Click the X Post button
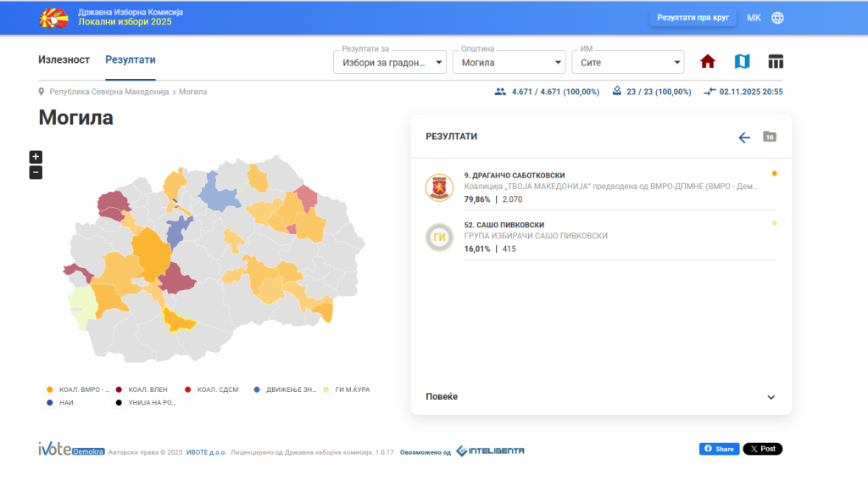The height and width of the screenshot is (504, 868). pyautogui.click(x=762, y=449)
